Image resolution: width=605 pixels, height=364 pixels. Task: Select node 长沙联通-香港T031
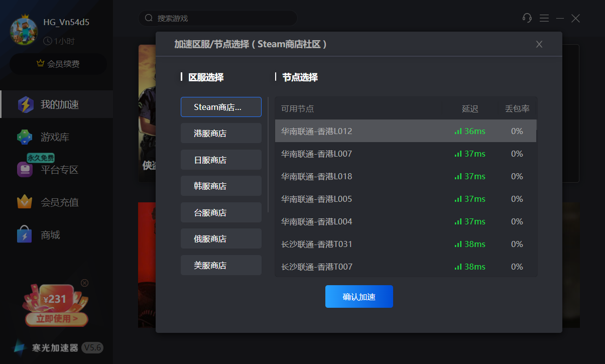[406, 244]
